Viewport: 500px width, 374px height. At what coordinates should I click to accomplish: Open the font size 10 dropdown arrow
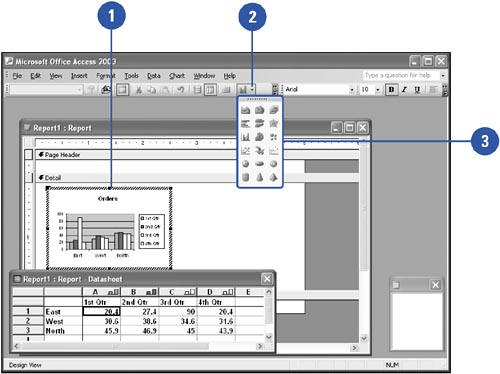[378, 89]
